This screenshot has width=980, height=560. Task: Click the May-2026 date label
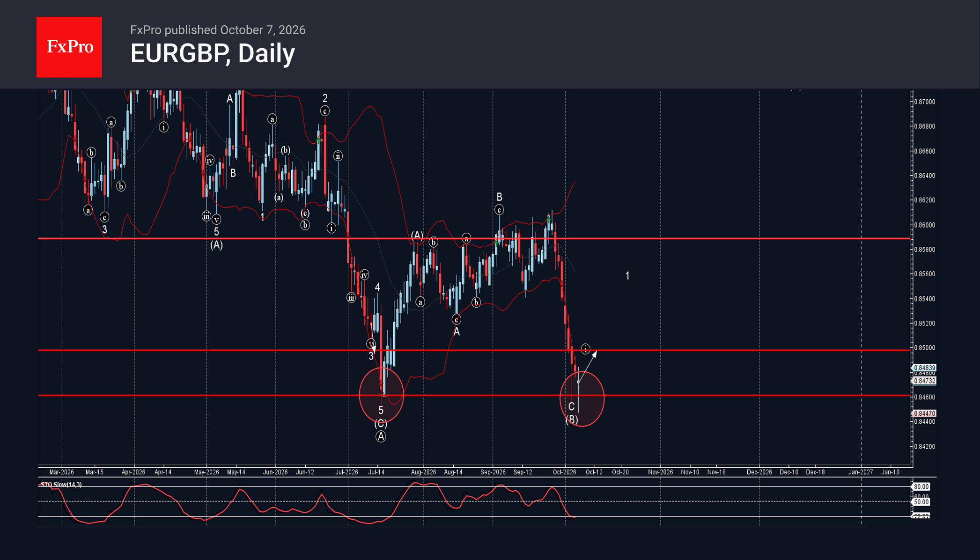tap(206, 472)
